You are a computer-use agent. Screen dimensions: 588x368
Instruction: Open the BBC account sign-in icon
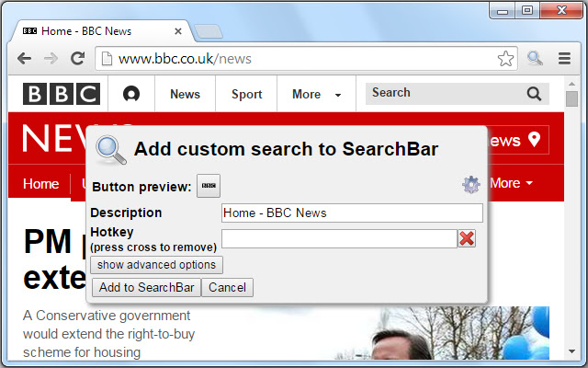[x=131, y=94]
